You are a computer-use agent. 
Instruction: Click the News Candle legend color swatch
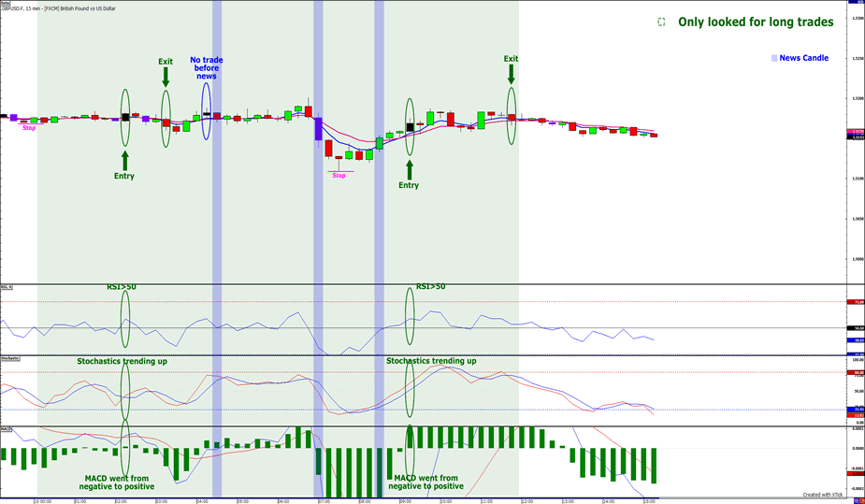774,58
